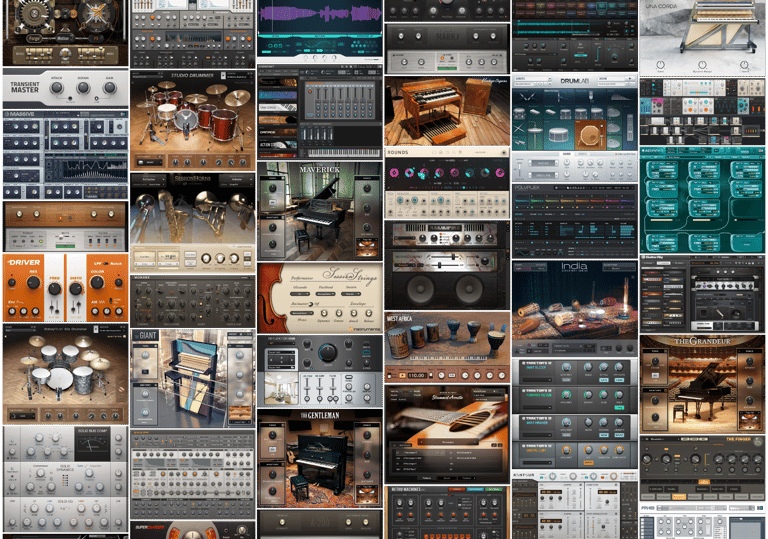Open the Maverick grand piano thumbnail
Image resolution: width=768 pixels, height=539 pixels.
320,211
